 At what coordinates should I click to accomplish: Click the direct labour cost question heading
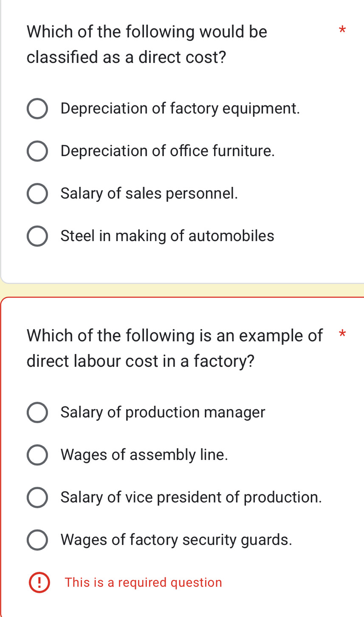pos(175,348)
